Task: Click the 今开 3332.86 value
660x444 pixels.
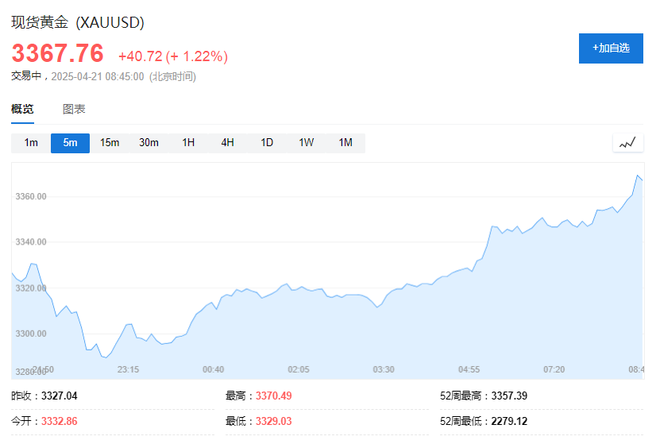Action: point(59,421)
